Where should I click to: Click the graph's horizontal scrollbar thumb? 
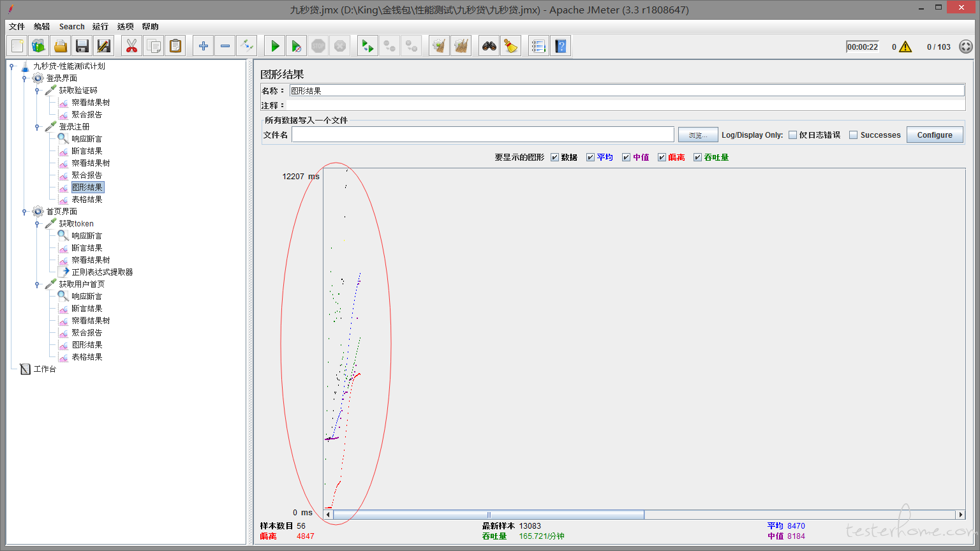(488, 515)
